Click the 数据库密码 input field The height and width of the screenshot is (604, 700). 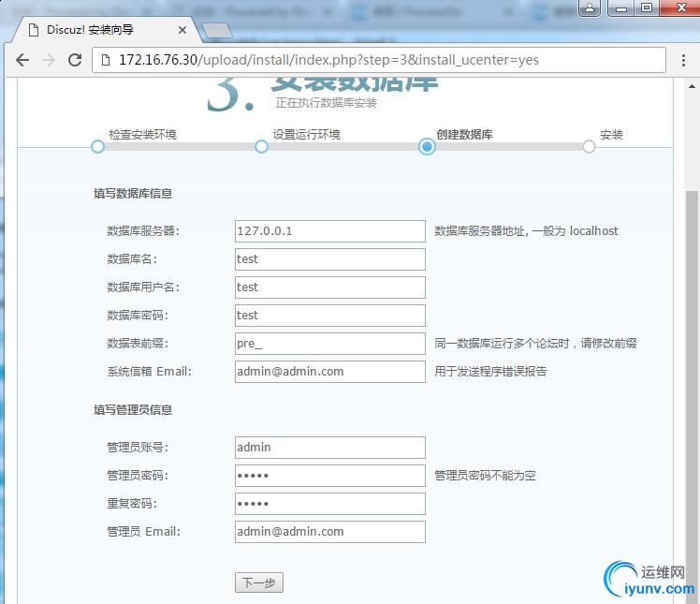330,316
